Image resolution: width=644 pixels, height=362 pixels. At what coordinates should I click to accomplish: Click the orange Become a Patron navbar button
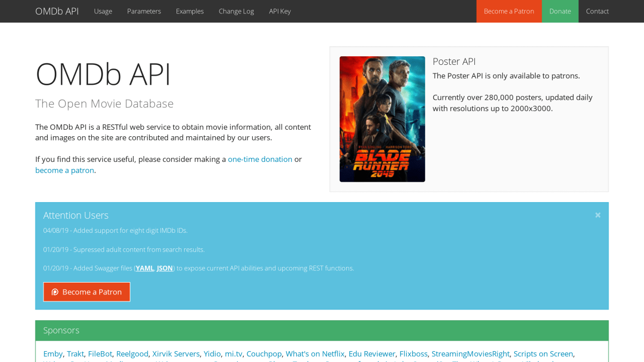click(x=509, y=11)
